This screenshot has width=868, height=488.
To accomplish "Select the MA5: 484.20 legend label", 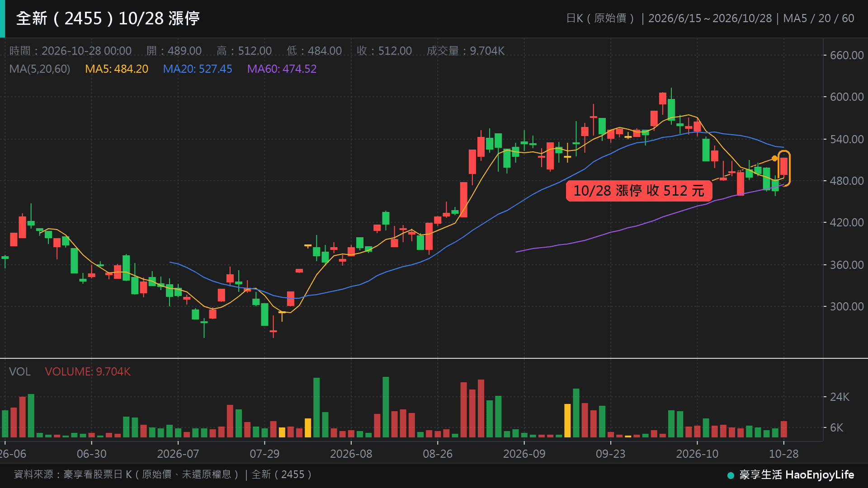I will 117,69.
